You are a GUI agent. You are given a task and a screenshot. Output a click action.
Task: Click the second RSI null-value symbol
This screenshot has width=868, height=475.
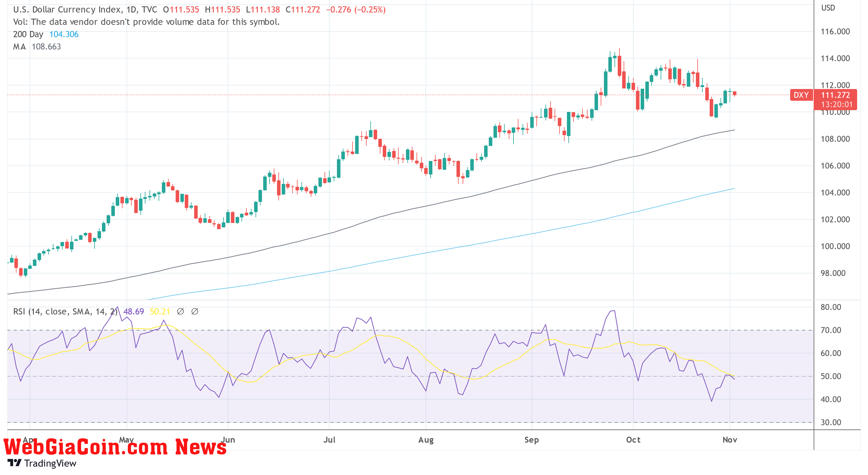[195, 312]
